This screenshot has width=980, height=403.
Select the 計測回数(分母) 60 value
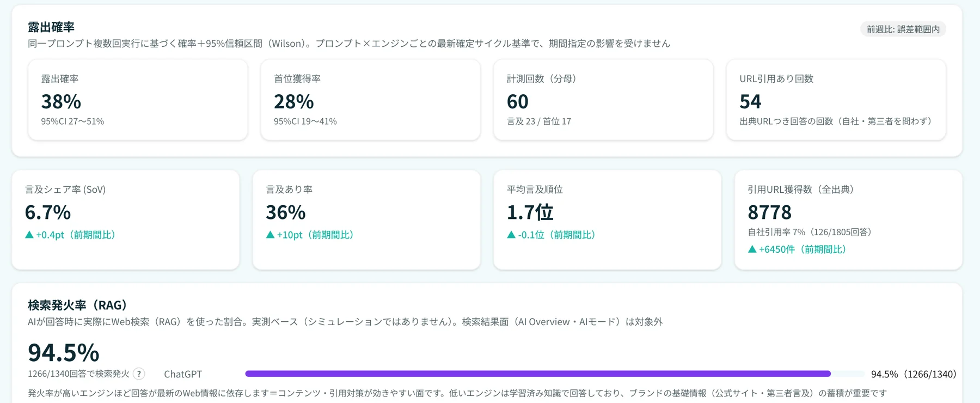(517, 102)
